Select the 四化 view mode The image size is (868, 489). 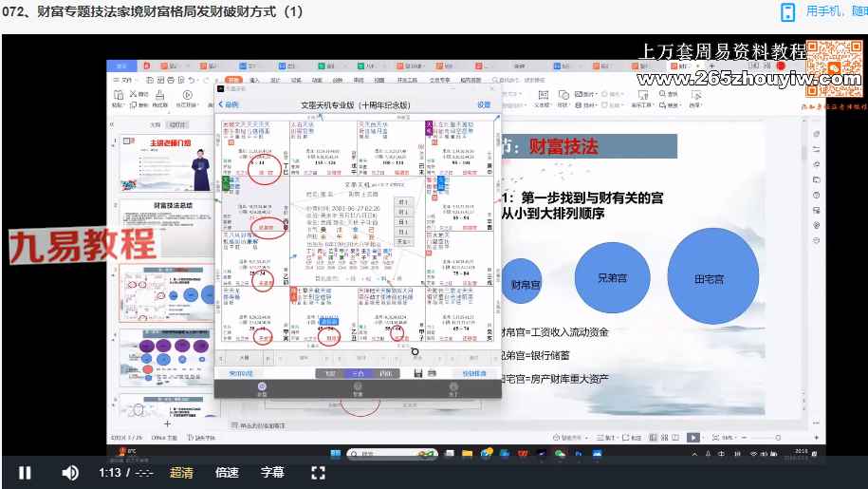(x=384, y=373)
